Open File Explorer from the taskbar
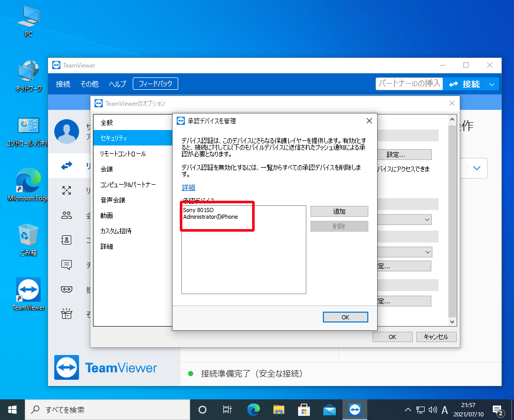Screen dimensions: 514x420 (278, 410)
